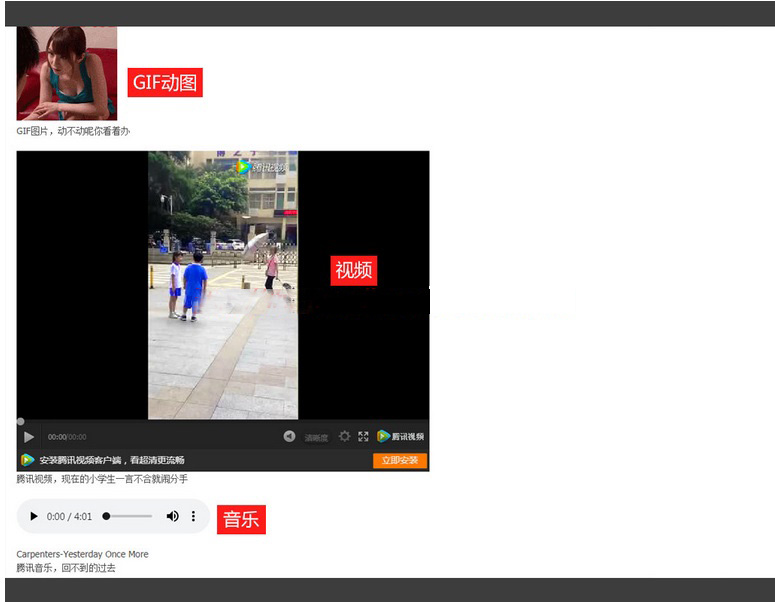Click the video progress bar handle
The width and height of the screenshot is (775, 602).
coord(21,422)
